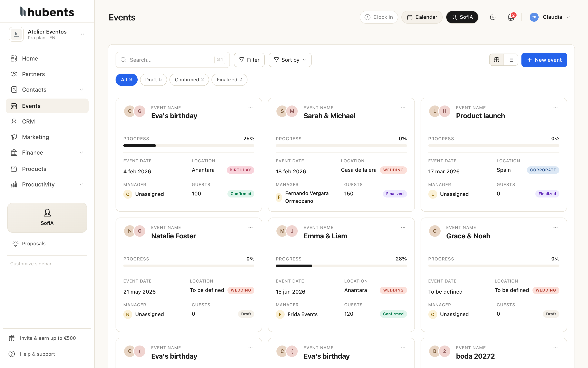This screenshot has height=368, width=588.
Task: Click the L manager avatar on Product launch
Action: (x=432, y=194)
